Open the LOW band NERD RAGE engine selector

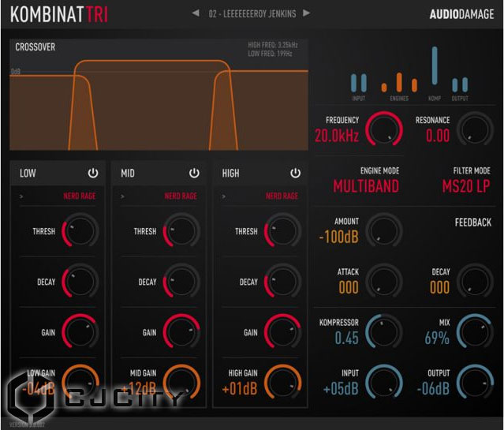(x=80, y=196)
